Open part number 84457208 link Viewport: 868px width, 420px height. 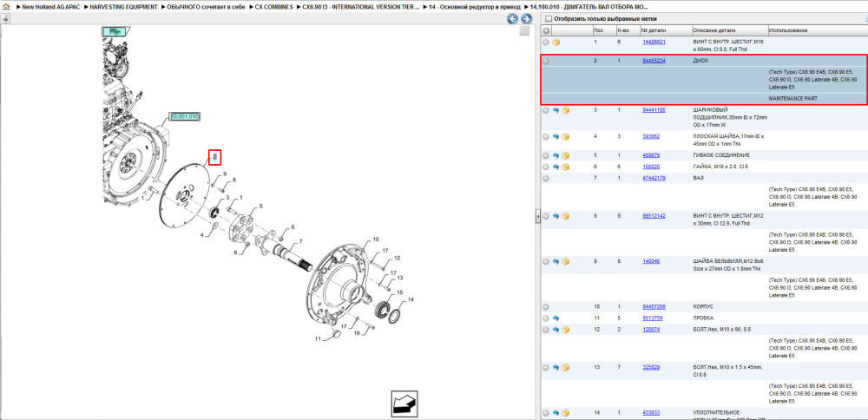tap(654, 306)
